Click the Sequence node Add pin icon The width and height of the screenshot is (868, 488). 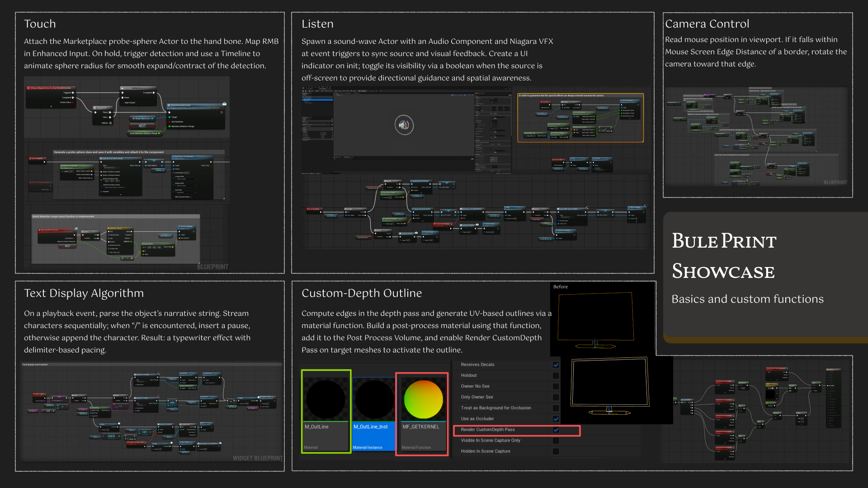pos(110,123)
